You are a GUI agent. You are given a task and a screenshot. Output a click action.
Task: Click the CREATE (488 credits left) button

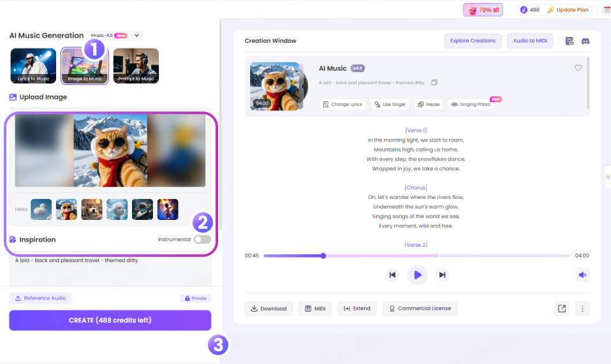[110, 320]
